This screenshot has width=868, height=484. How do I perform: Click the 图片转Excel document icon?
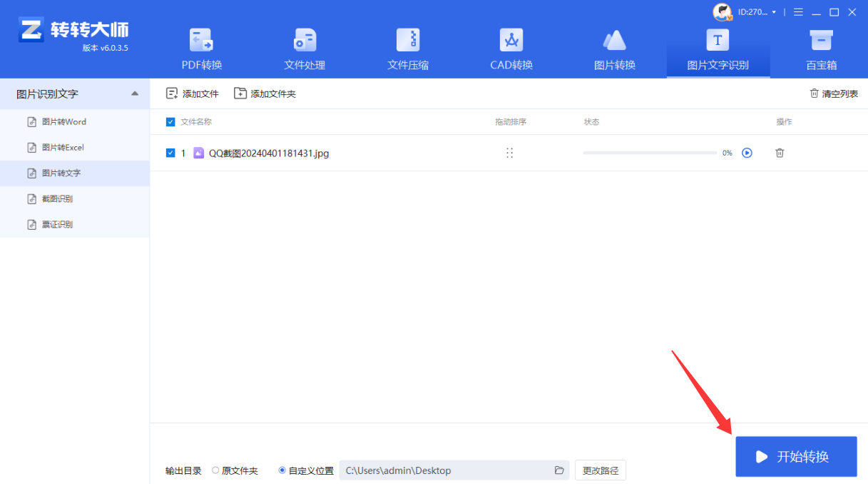point(31,148)
